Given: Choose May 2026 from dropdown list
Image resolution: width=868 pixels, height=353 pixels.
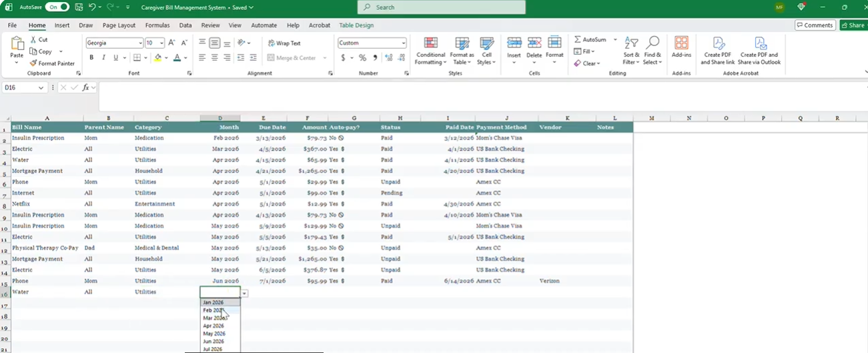Looking at the screenshot, I should 220,334.
